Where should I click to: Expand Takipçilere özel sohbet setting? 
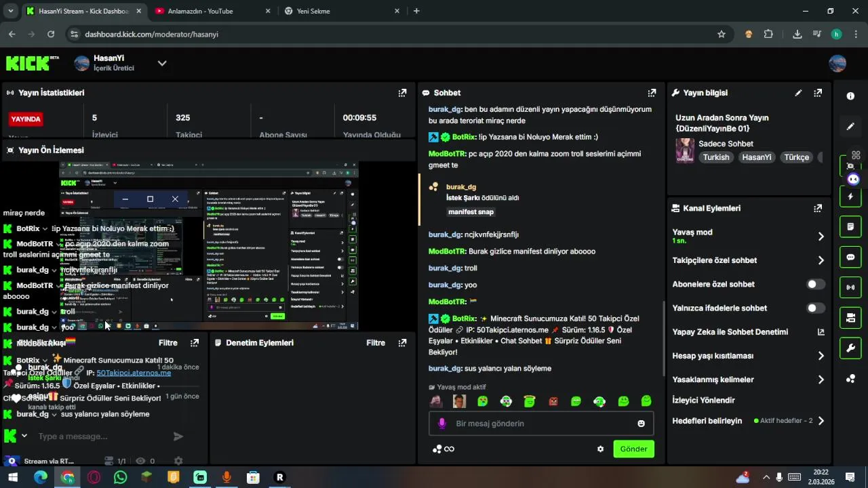pos(821,260)
